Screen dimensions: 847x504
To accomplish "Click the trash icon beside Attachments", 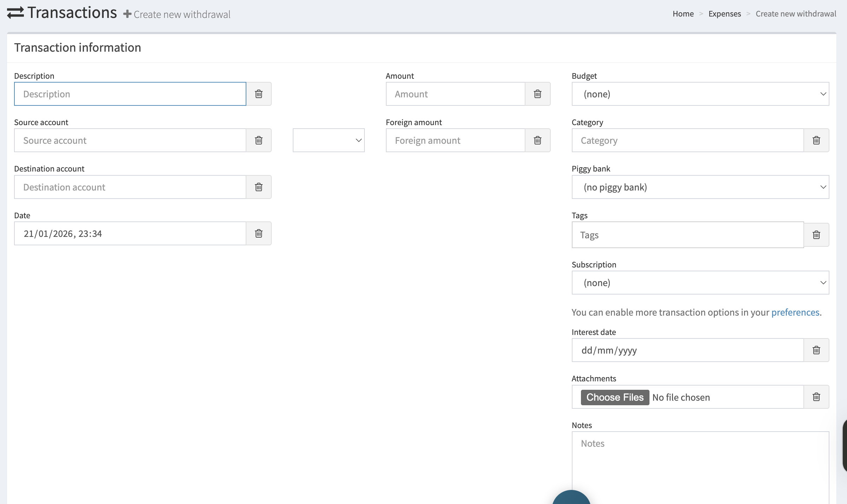I will tap(816, 396).
